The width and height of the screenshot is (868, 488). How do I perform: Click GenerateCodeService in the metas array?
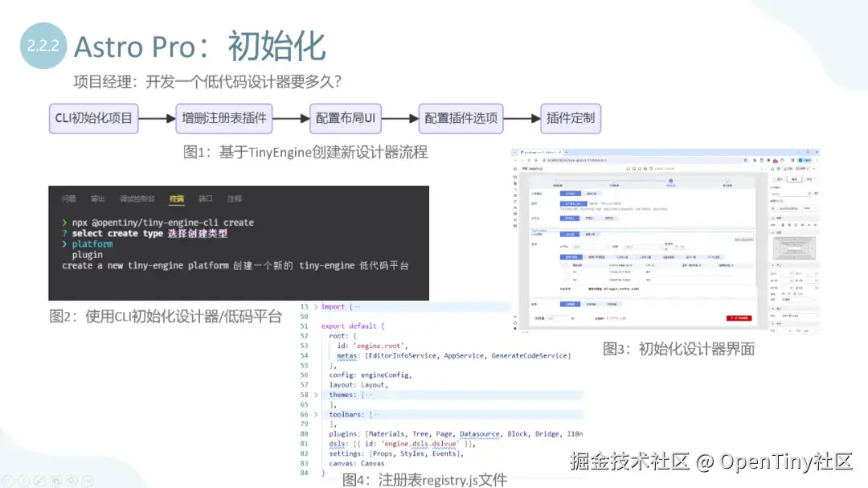click(x=529, y=355)
